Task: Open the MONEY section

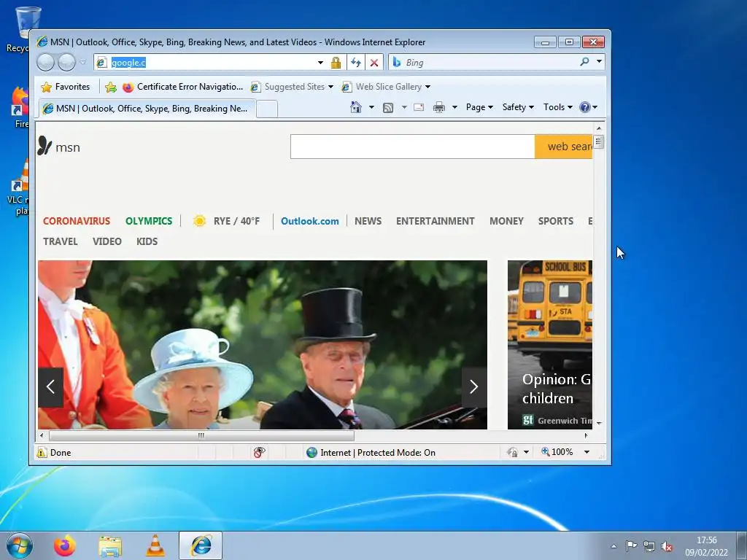Action: (506, 221)
